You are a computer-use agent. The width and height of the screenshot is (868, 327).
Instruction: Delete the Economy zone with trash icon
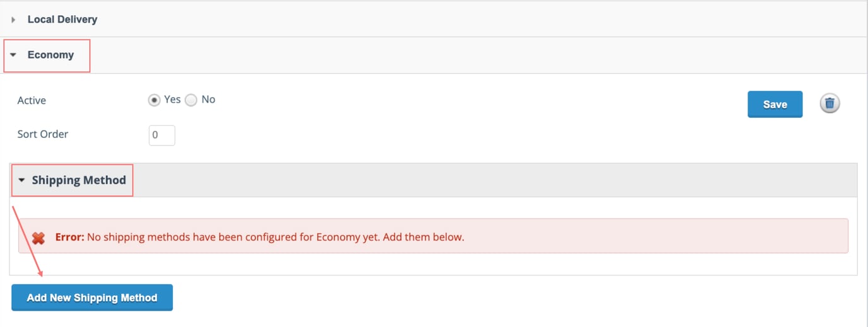(x=830, y=103)
